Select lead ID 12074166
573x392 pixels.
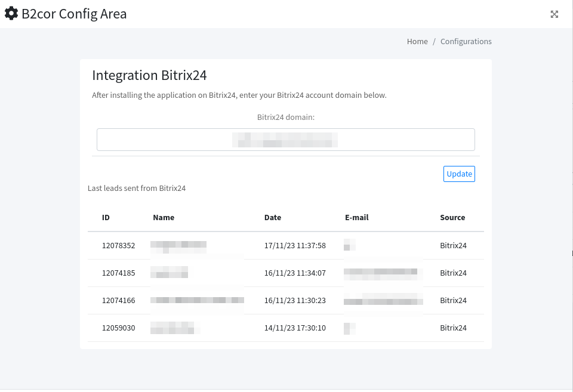click(118, 301)
